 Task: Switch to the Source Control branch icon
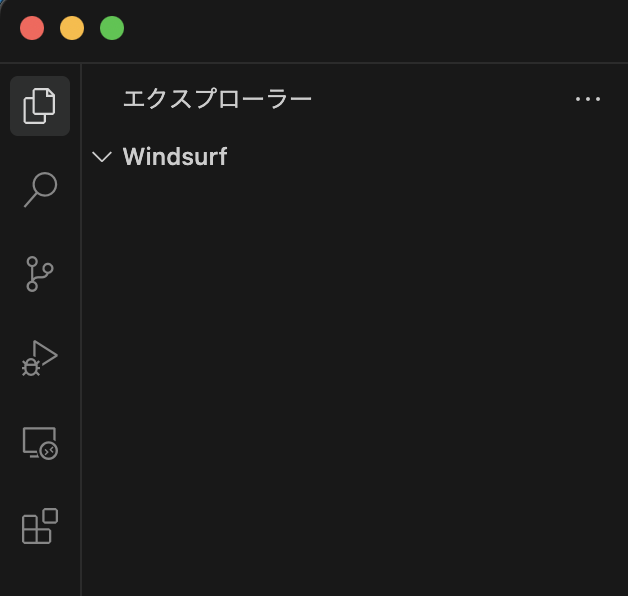(x=40, y=274)
